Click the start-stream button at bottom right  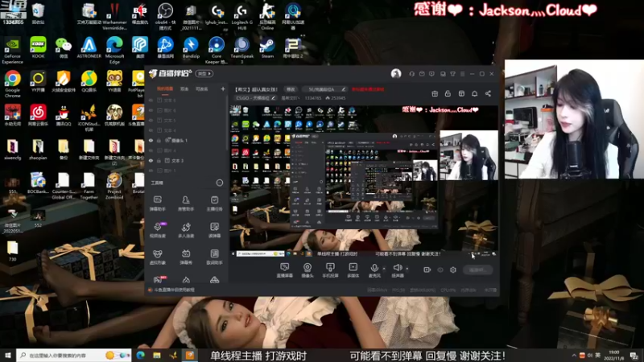point(477,269)
